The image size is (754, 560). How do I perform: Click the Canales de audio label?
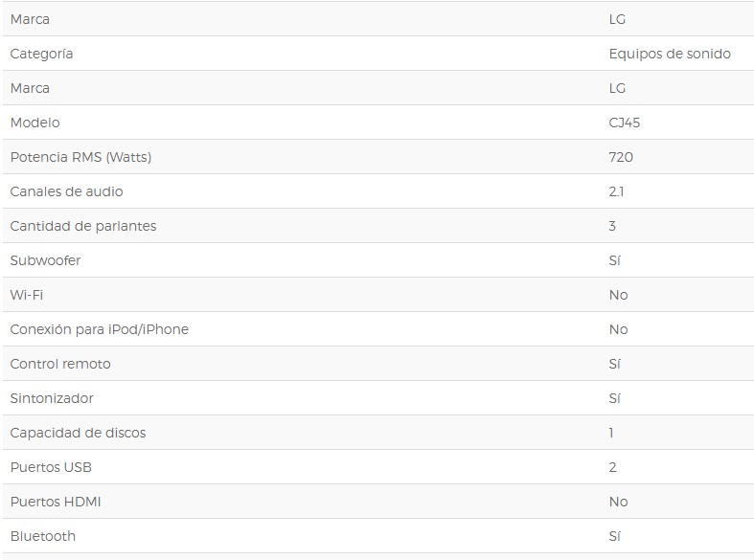tap(66, 191)
